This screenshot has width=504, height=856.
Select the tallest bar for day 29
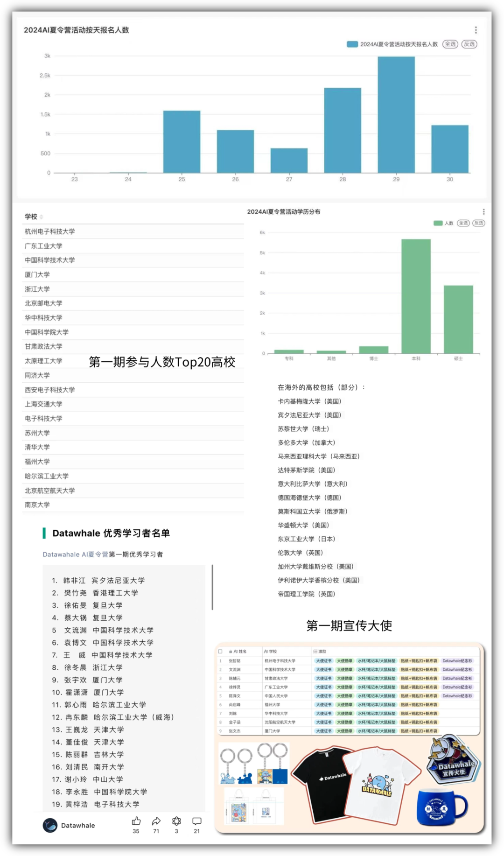pos(396,114)
